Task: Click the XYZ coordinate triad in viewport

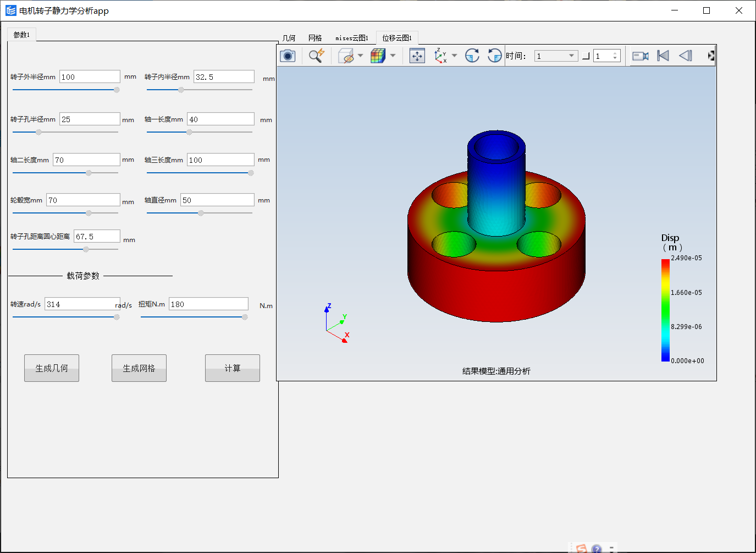Action: tap(337, 324)
